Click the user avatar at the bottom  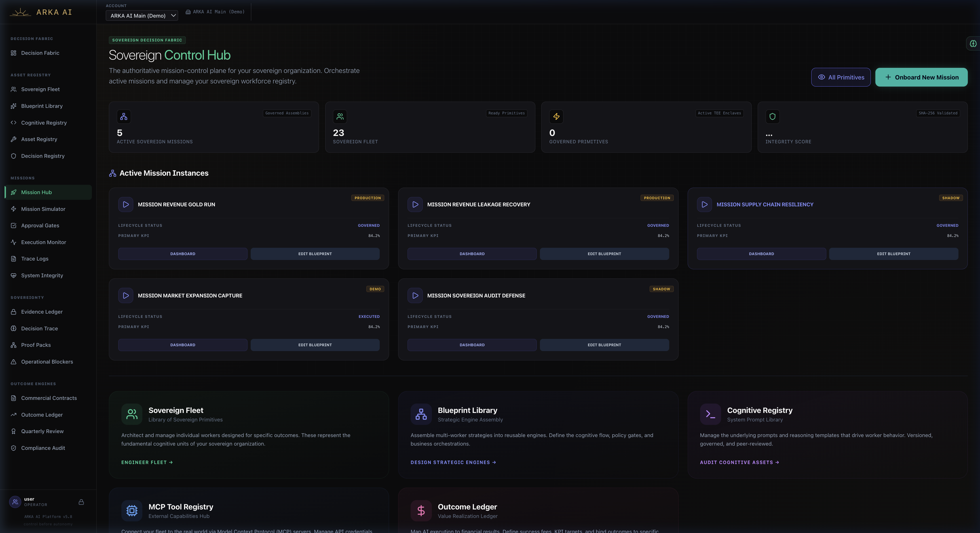click(15, 502)
